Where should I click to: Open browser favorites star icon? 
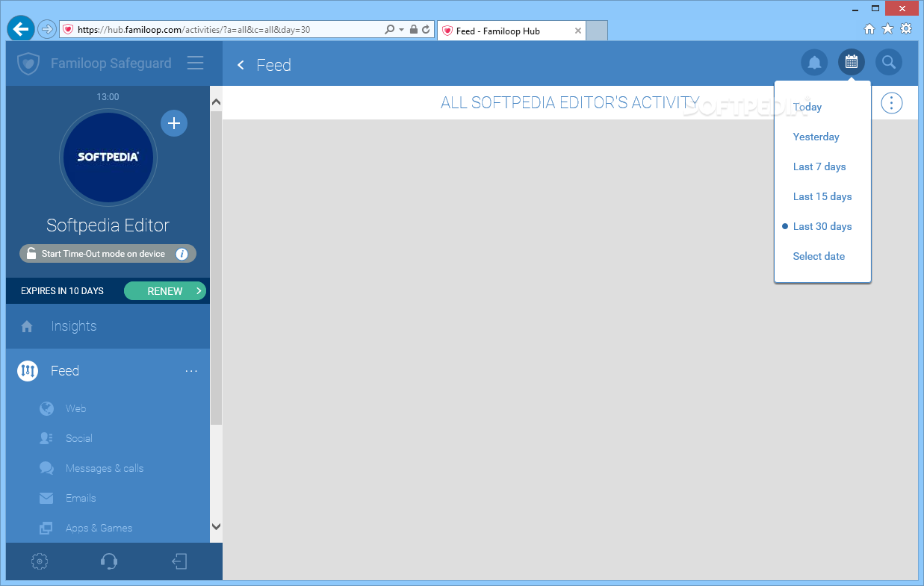pyautogui.click(x=887, y=29)
